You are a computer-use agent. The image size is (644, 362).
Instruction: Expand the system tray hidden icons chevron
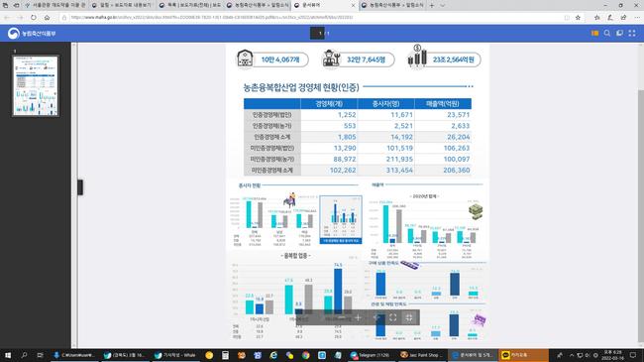coord(572,355)
